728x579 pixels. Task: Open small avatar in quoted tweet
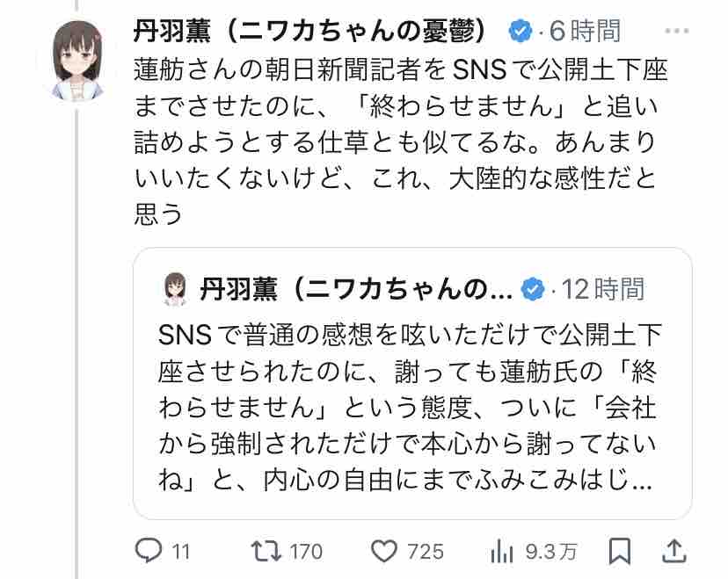pos(175,288)
